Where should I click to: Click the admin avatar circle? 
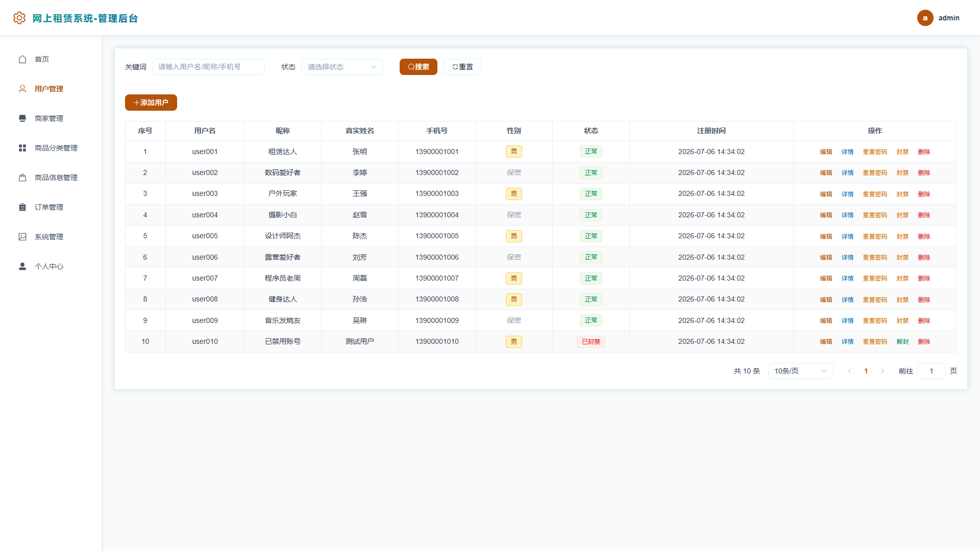pyautogui.click(x=925, y=18)
